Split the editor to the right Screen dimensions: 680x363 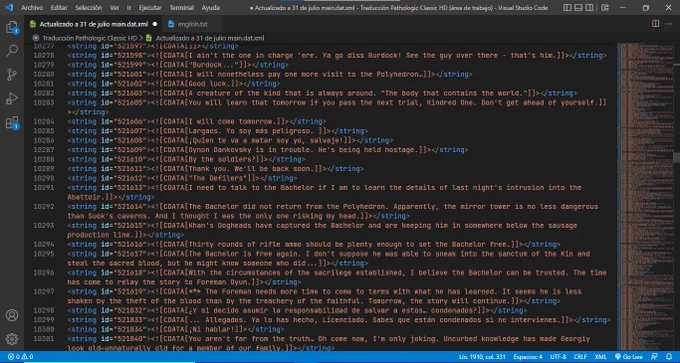(656, 24)
